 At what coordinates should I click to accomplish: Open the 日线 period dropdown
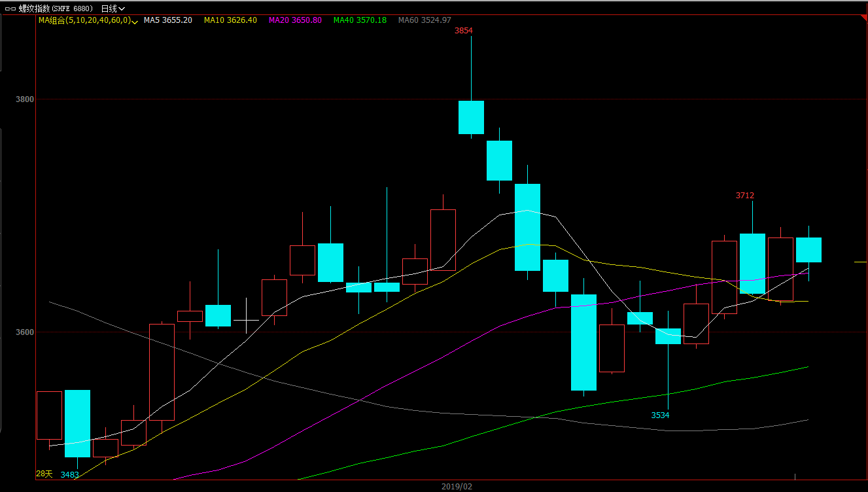[113, 9]
